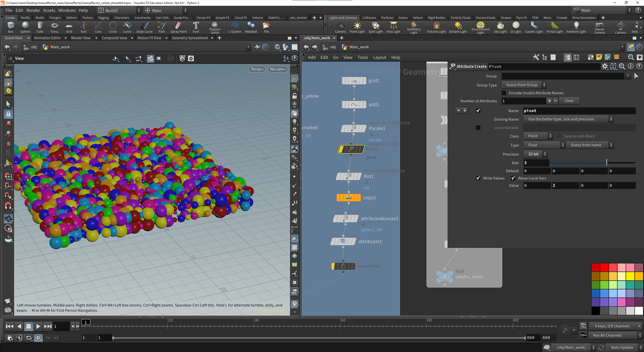Add an Area Light
The width and height of the screenshot is (644, 352).
393,27
